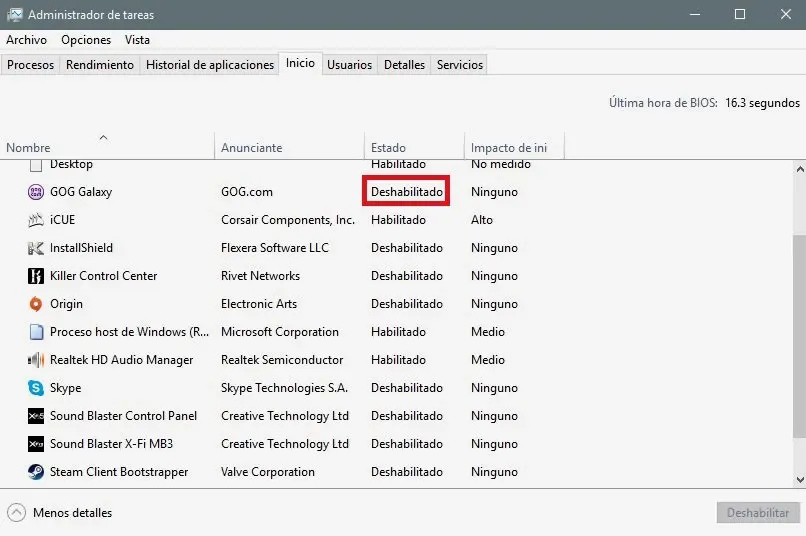Click the InstallShield icon
This screenshot has height=536, width=806.
click(36, 248)
